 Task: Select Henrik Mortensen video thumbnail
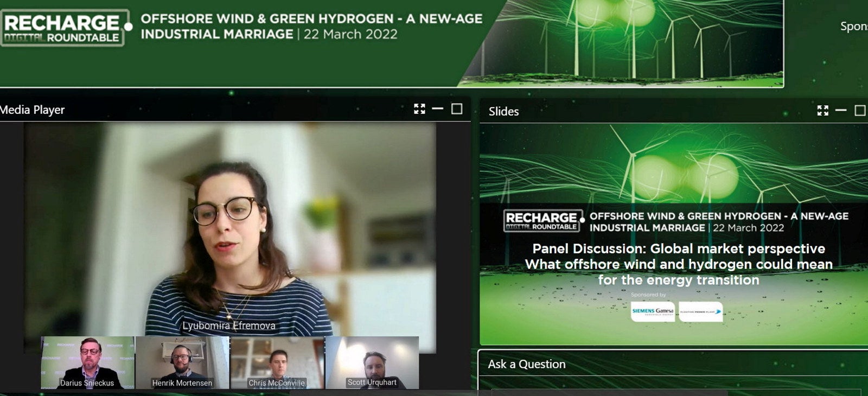(x=182, y=362)
